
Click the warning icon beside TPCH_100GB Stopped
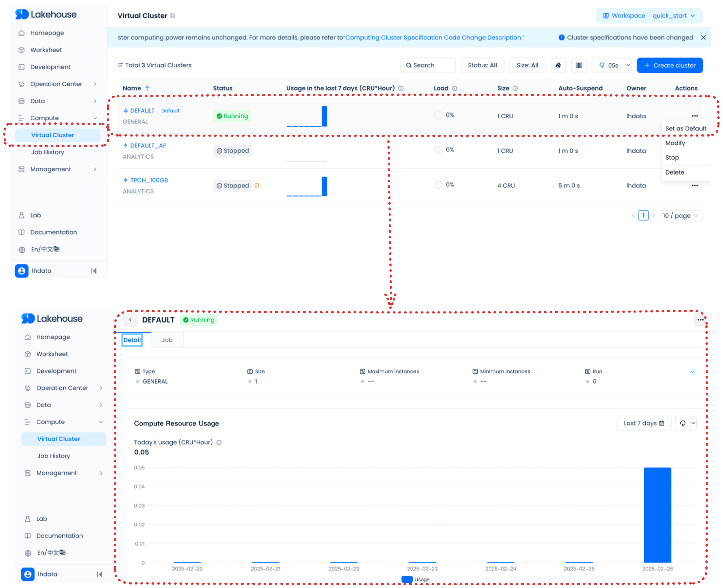257,185
